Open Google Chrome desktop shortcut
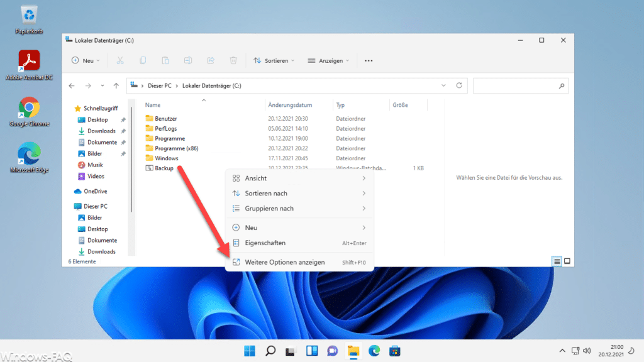This screenshot has height=362, width=644. 29,112
